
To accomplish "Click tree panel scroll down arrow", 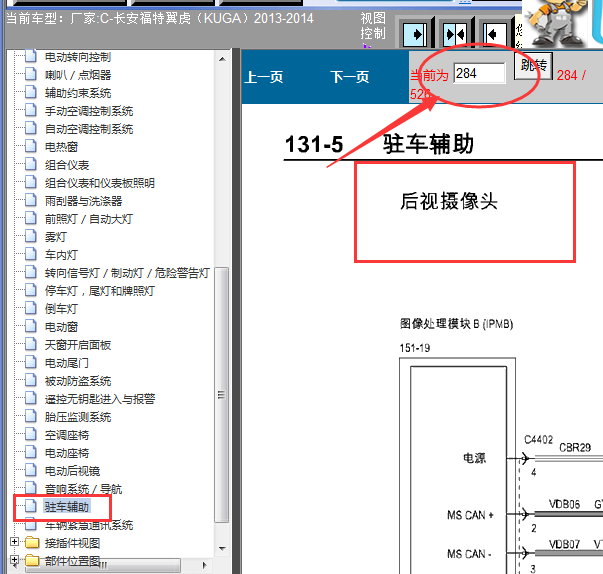I will click(x=222, y=548).
